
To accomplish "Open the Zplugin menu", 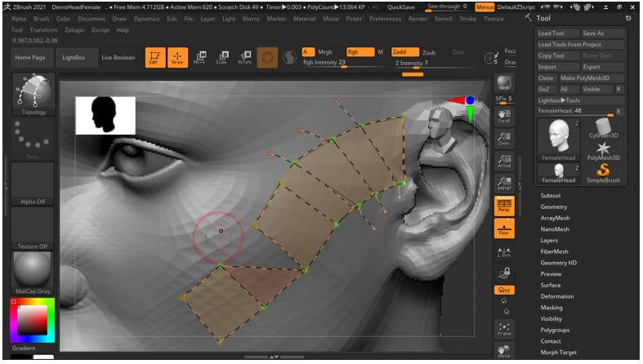I will (74, 30).
